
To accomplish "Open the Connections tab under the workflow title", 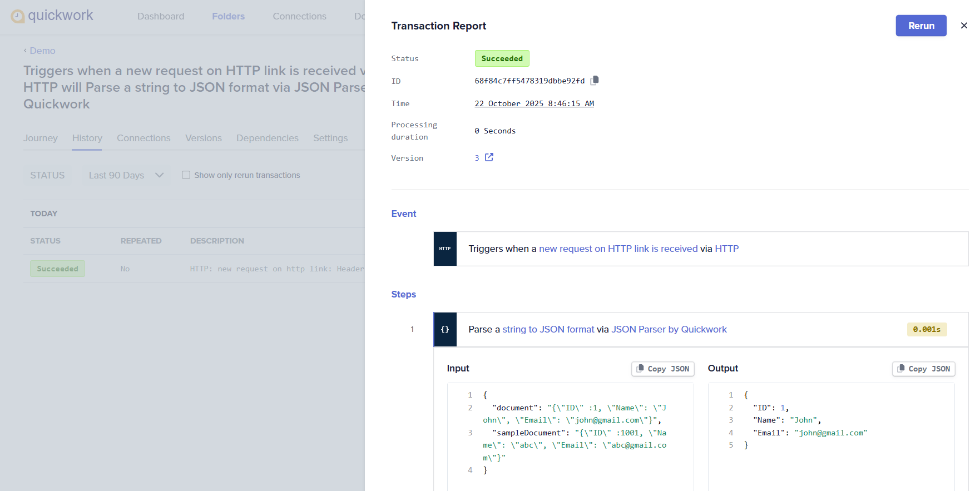I will pyautogui.click(x=143, y=138).
